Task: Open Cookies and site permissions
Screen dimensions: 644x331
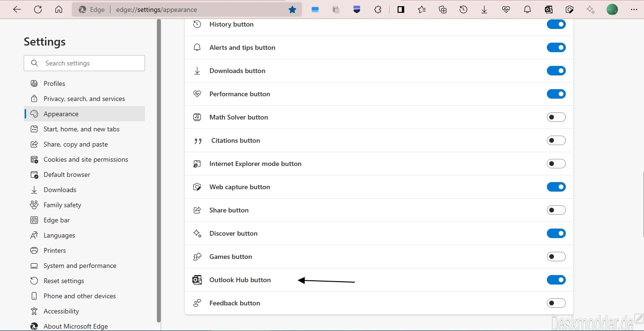Action: [84, 159]
